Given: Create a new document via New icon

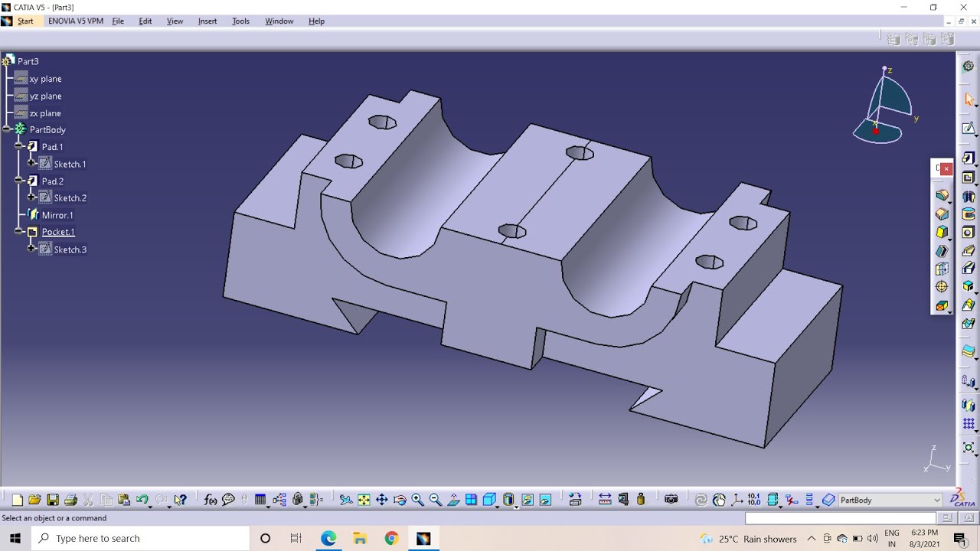Looking at the screenshot, I should pyautogui.click(x=16, y=500).
